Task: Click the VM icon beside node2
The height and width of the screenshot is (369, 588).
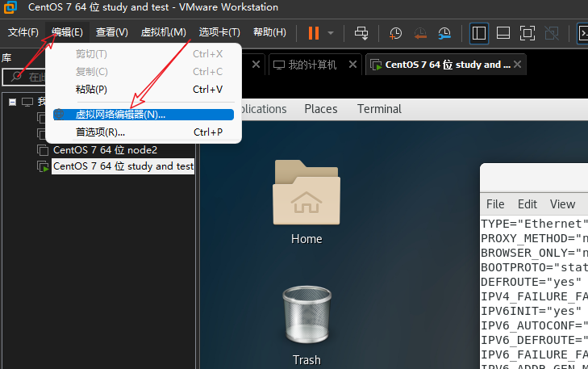Action: (43, 150)
